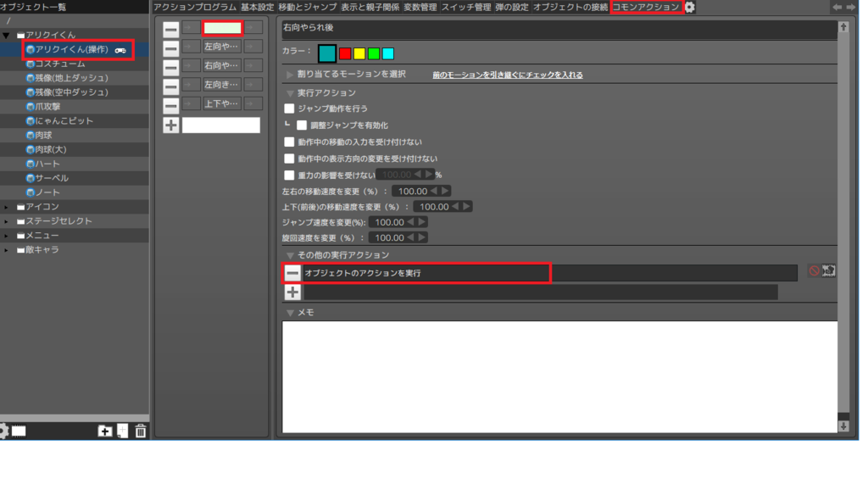Click the edit icon beside disable icon
The height and width of the screenshot is (490, 868).
tap(829, 270)
